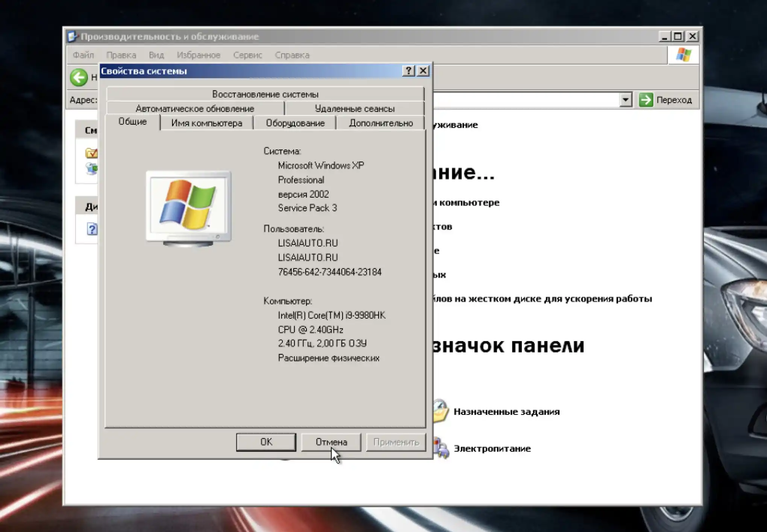Switch to Имя компьютера tab

click(206, 123)
